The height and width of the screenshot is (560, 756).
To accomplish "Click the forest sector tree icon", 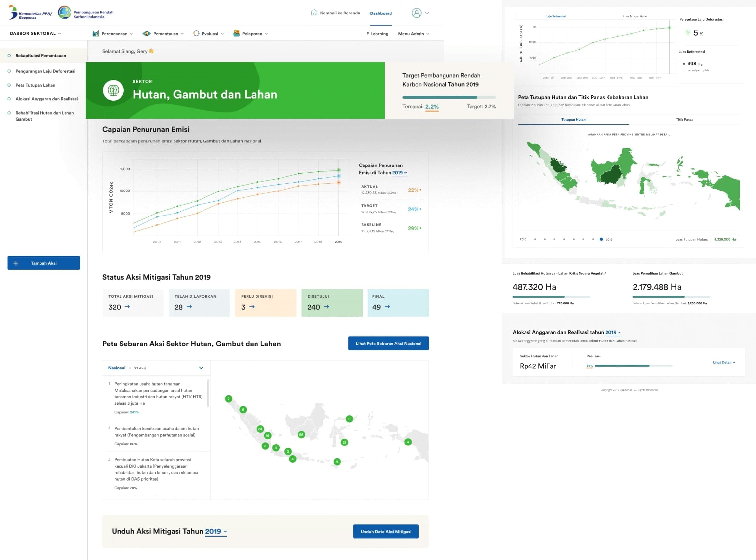I will click(113, 90).
